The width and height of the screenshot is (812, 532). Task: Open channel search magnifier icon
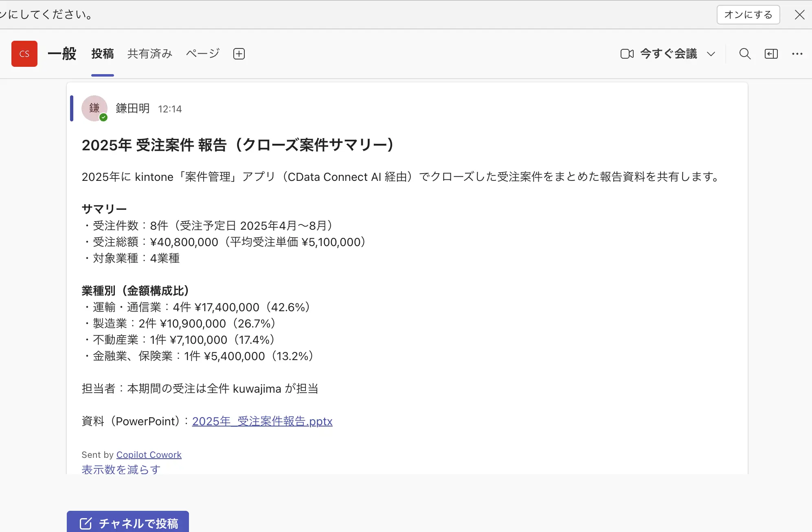point(745,54)
